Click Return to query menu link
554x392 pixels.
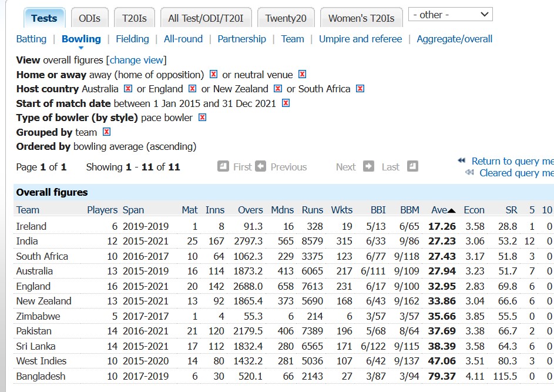(x=511, y=161)
